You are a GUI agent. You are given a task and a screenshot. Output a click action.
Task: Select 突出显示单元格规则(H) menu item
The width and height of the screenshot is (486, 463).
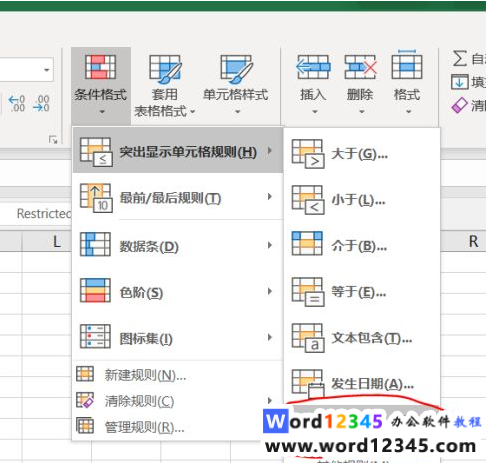click(178, 150)
